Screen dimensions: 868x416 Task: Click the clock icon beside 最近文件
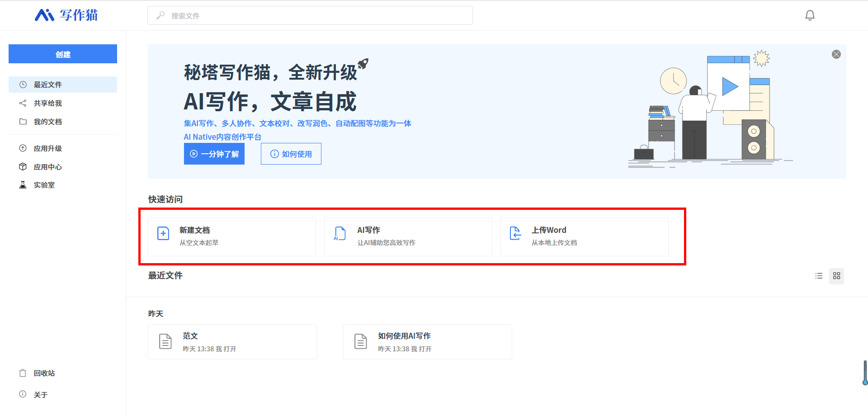tap(23, 85)
